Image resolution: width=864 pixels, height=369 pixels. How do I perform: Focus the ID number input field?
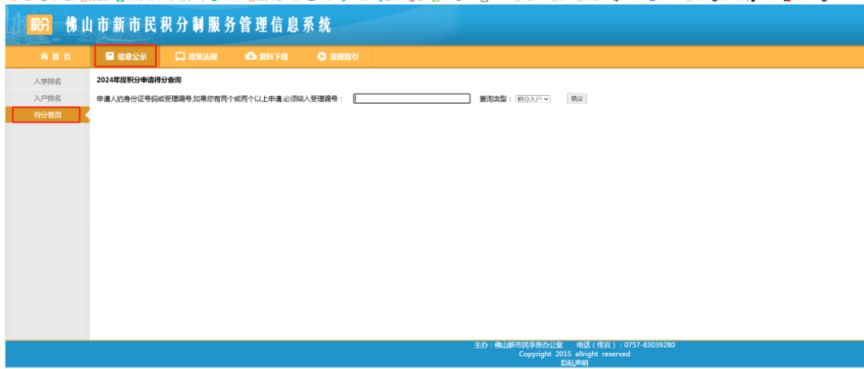coord(412,99)
